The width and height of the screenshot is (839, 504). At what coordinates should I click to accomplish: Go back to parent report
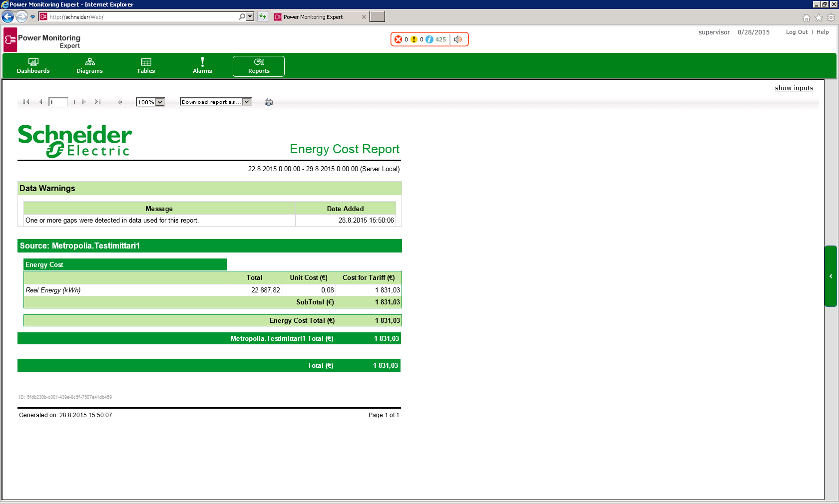coord(120,102)
